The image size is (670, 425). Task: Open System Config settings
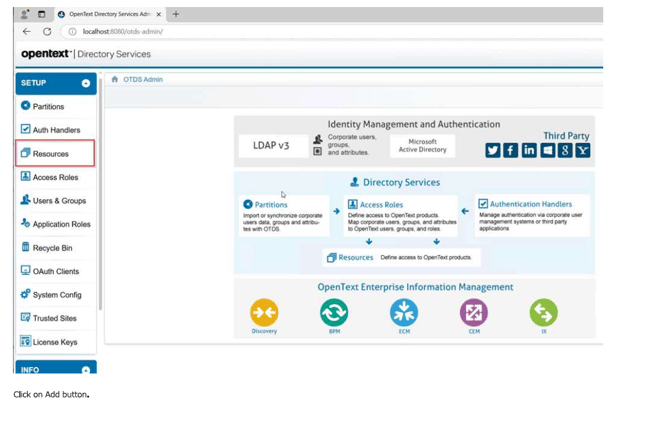(x=56, y=295)
